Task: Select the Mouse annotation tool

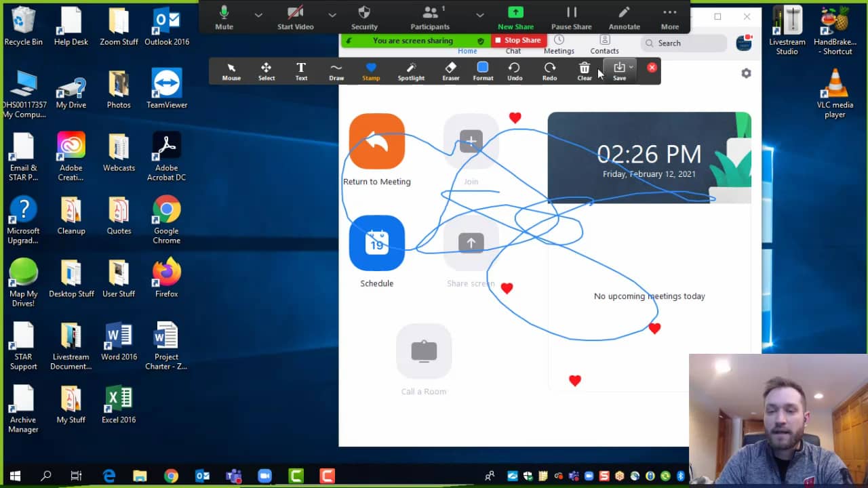Action: [231, 71]
